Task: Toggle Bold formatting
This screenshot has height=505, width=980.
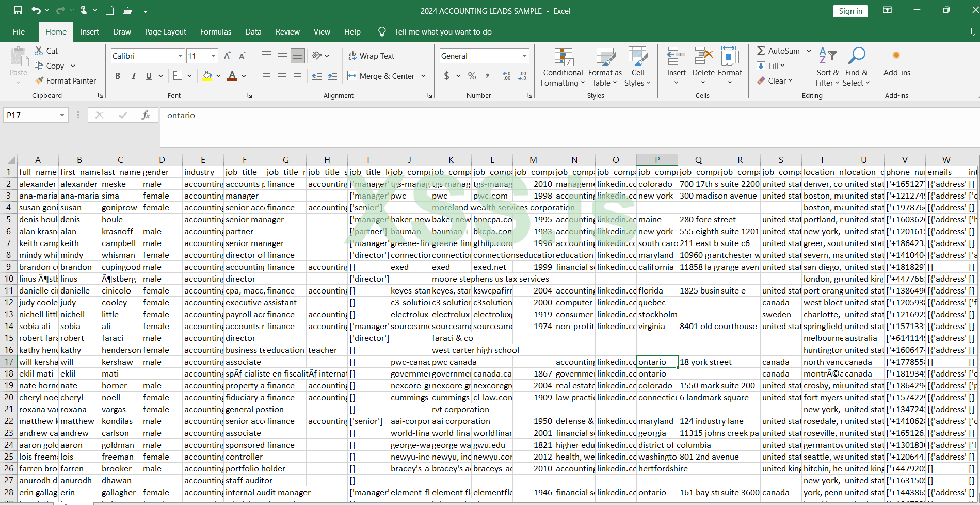Action: pos(118,76)
